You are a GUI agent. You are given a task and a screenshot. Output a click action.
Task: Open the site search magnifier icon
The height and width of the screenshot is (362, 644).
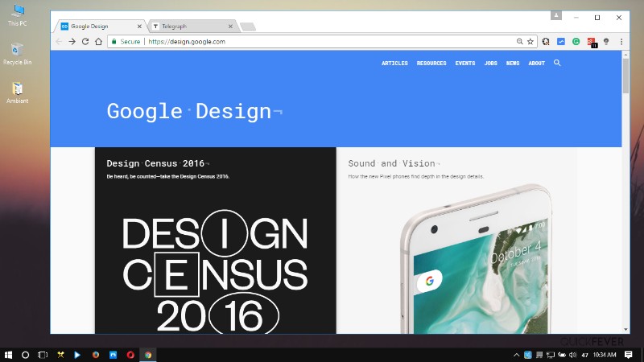[557, 63]
